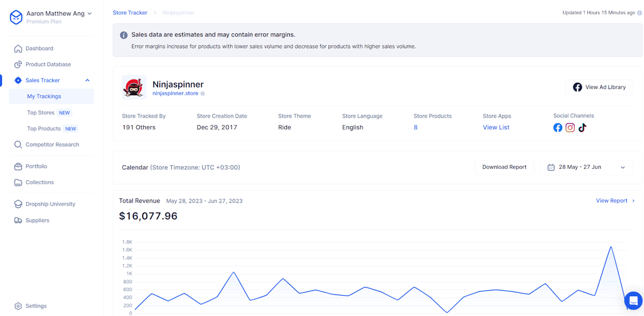Image resolution: width=644 pixels, height=316 pixels.
Task: Click the Product Database pie icon
Action: click(18, 64)
